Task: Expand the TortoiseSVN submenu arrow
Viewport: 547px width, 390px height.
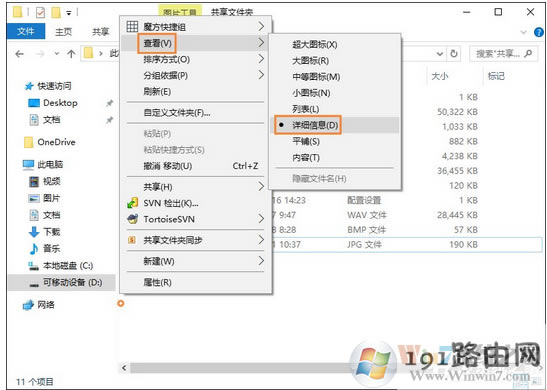Action: pos(261,219)
